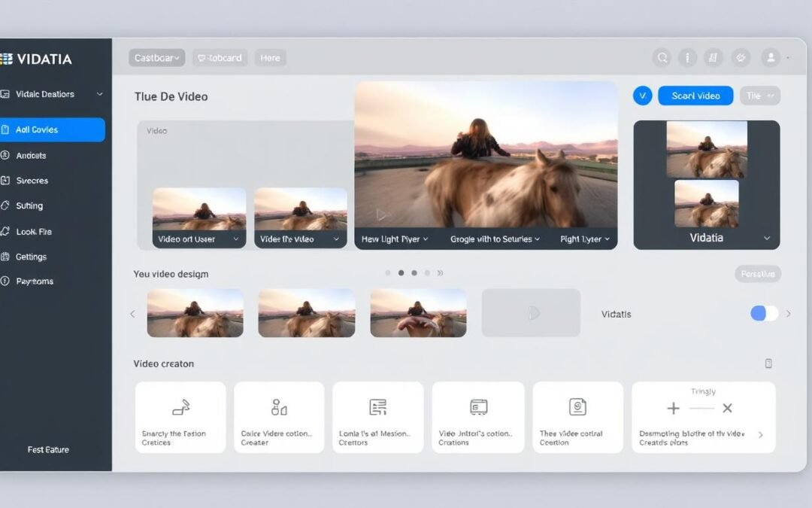This screenshot has width=812, height=508.
Task: Select the second carousel pagination dot
Action: (401, 273)
